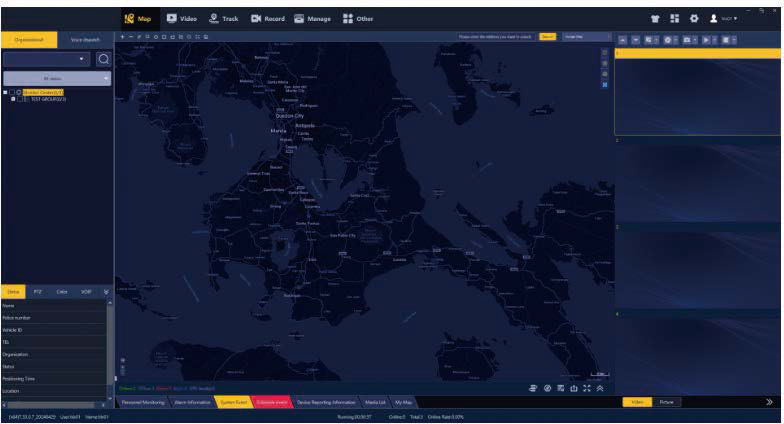Click the address search input field
Viewport: 784px width, 424px height.
click(495, 37)
